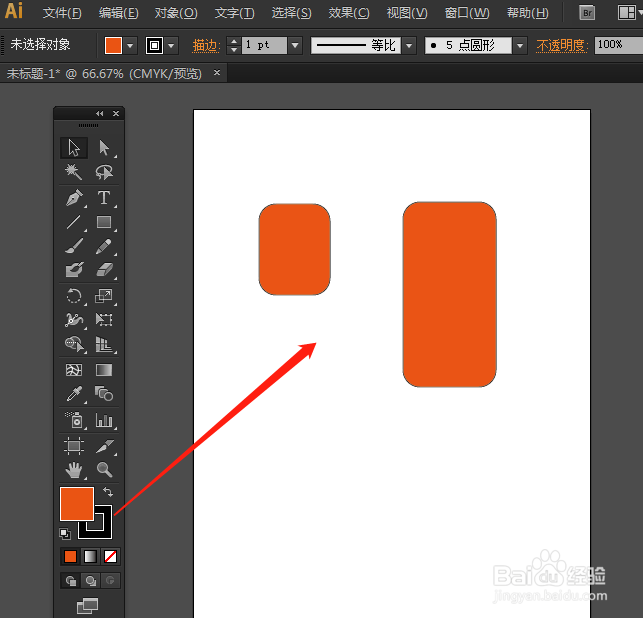Select the Type tool
This screenshot has width=643, height=618.
click(104, 198)
